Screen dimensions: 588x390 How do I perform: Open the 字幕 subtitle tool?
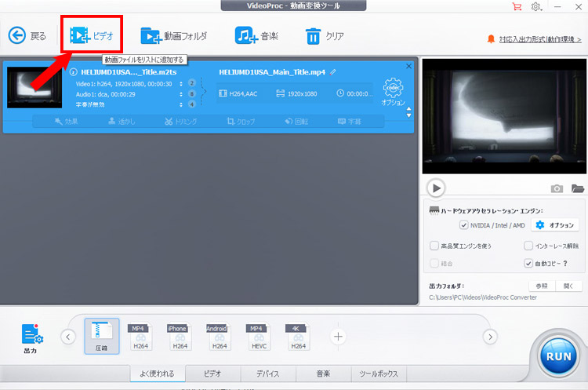349,122
